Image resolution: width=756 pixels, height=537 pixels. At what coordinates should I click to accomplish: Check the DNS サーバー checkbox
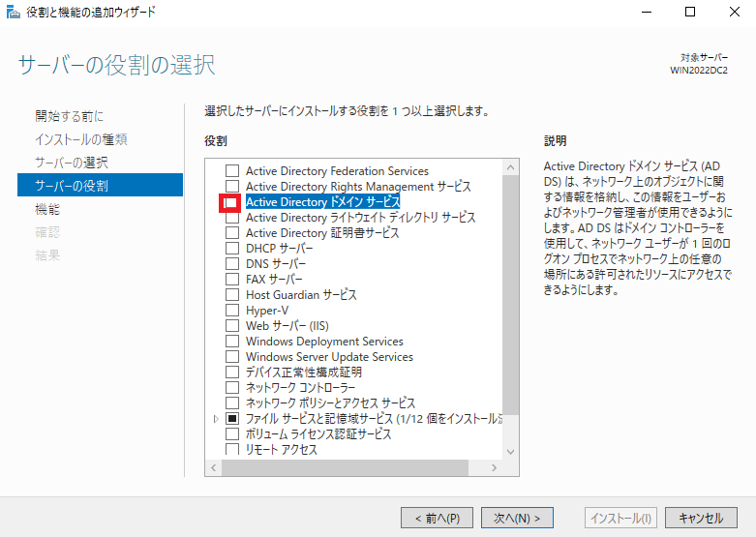click(x=232, y=264)
